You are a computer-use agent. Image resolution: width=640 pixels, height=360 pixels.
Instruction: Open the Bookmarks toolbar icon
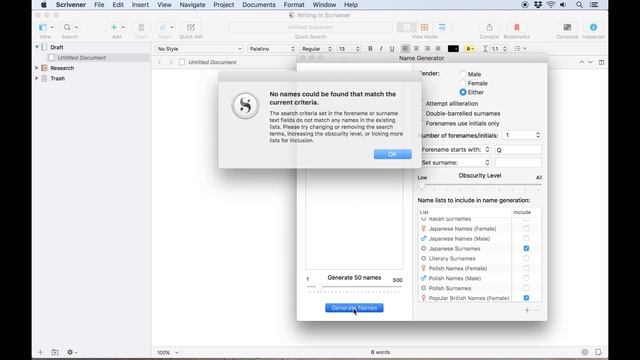pos(516,27)
